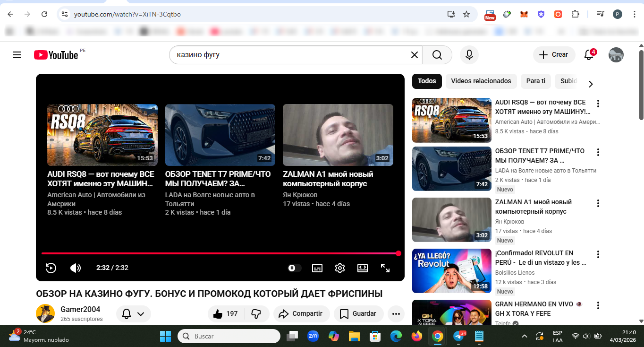Viewport: 644px width, 347px height.
Task: Open the ¡Confirmado! REVOLUT EN PERÚ video title
Action: click(x=541, y=258)
